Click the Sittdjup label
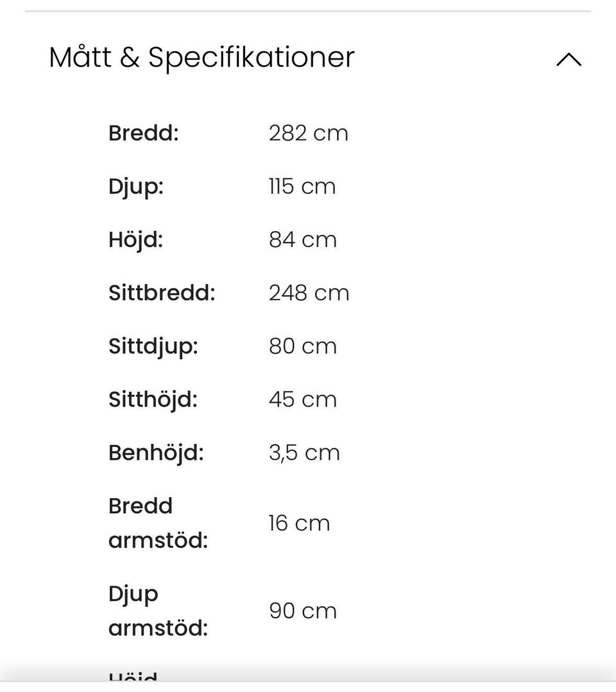The width and height of the screenshot is (616, 692). pos(153,347)
